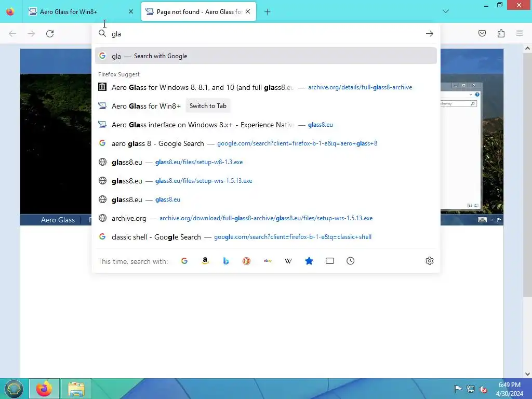532x399 pixels.
Task: Open archive.org setup-wrs-1.5.13.exe download suggestion
Action: click(x=266, y=218)
